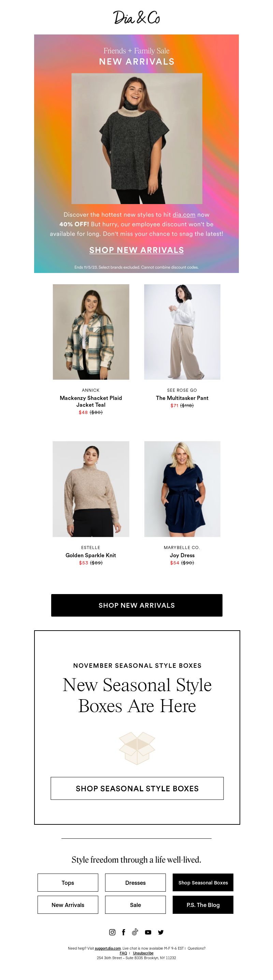Image resolution: width=273 pixels, height=980 pixels.
Task: Click the seasonal style box illustration
Action: pos(137,748)
